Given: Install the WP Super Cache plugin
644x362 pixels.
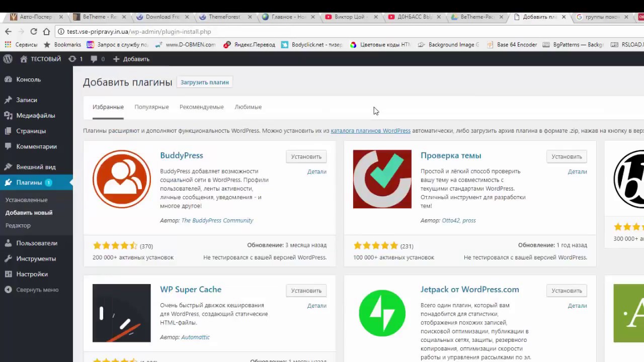Looking at the screenshot, I should point(306,291).
